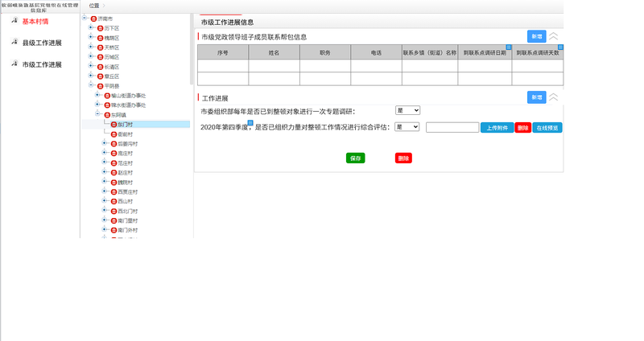The height and width of the screenshot is (341, 644).
Task: Click the attachment text input field
Action: point(452,127)
